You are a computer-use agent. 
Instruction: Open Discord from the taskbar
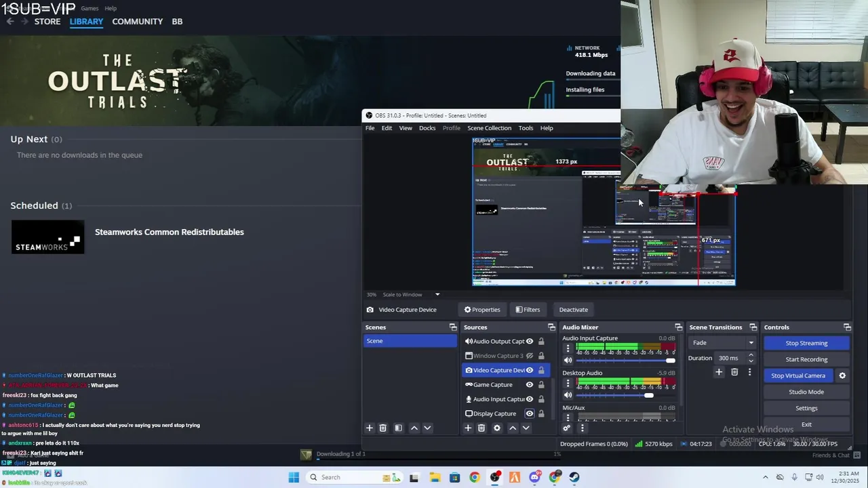tap(535, 477)
